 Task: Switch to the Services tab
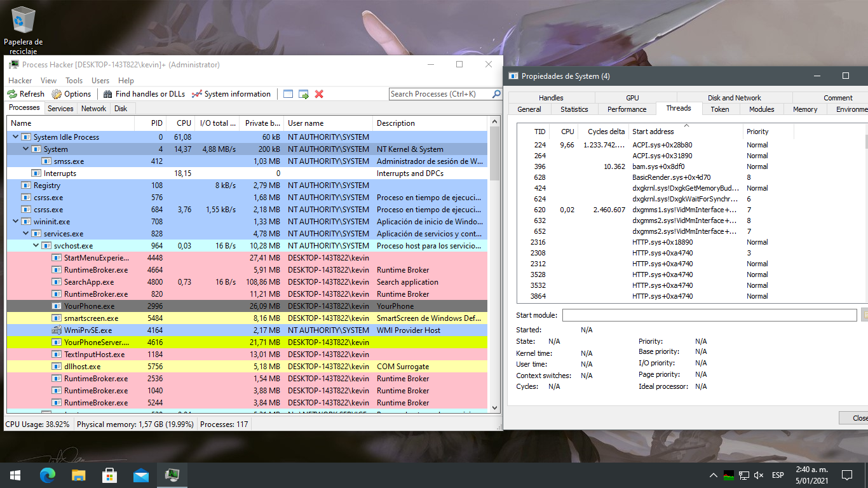pos(60,109)
